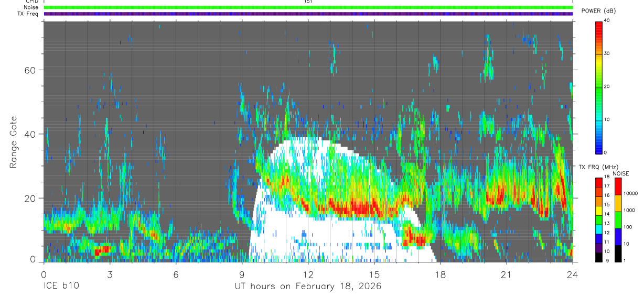Pick the green 13–14 MHz frequency swatch
This screenshot has width=644, height=297.
click(x=598, y=219)
